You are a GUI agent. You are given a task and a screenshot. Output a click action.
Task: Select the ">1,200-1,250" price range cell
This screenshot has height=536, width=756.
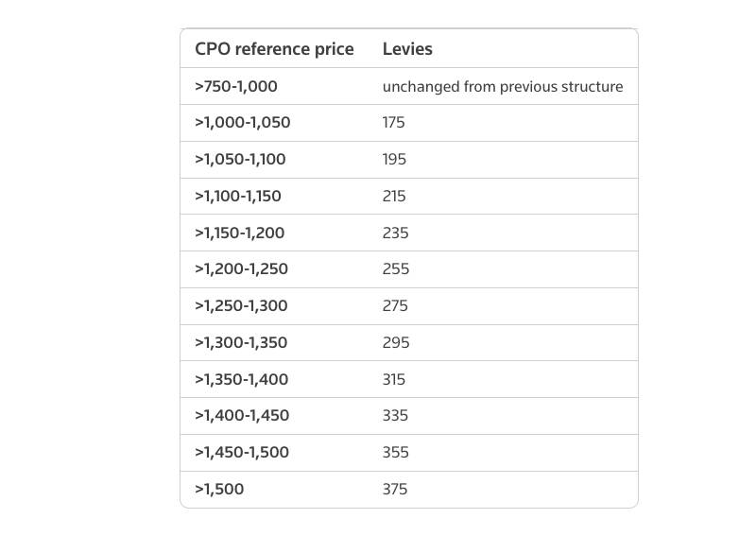[242, 269]
